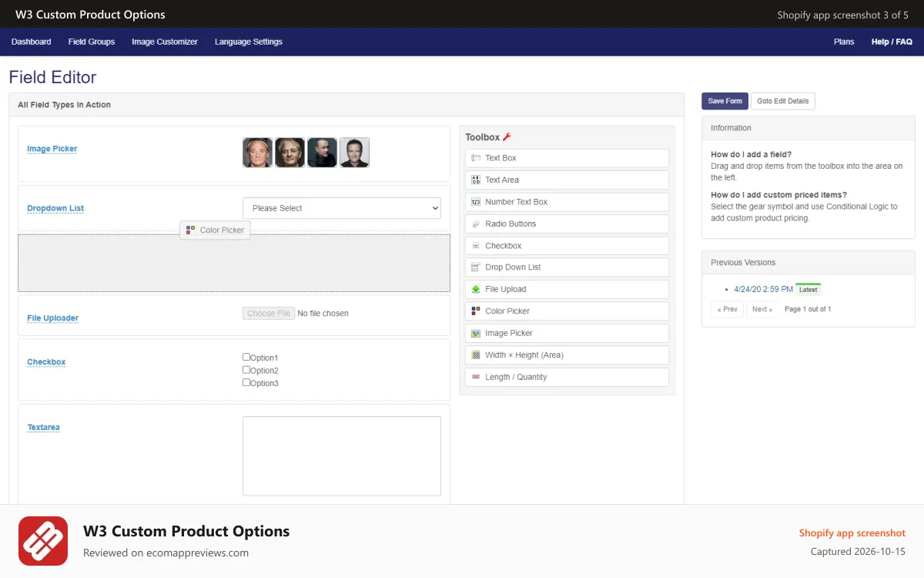Click the Number Text Box icon

[x=476, y=202]
